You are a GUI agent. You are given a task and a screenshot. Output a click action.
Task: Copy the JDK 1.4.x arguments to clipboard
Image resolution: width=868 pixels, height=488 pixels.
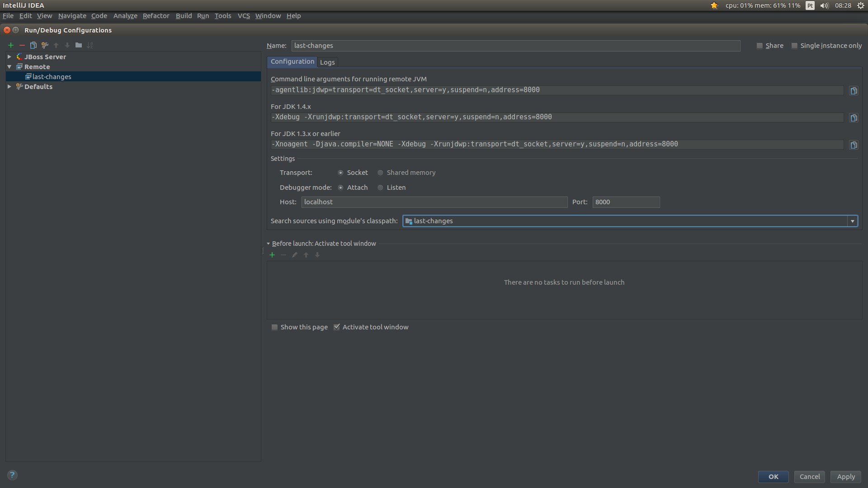(x=854, y=118)
